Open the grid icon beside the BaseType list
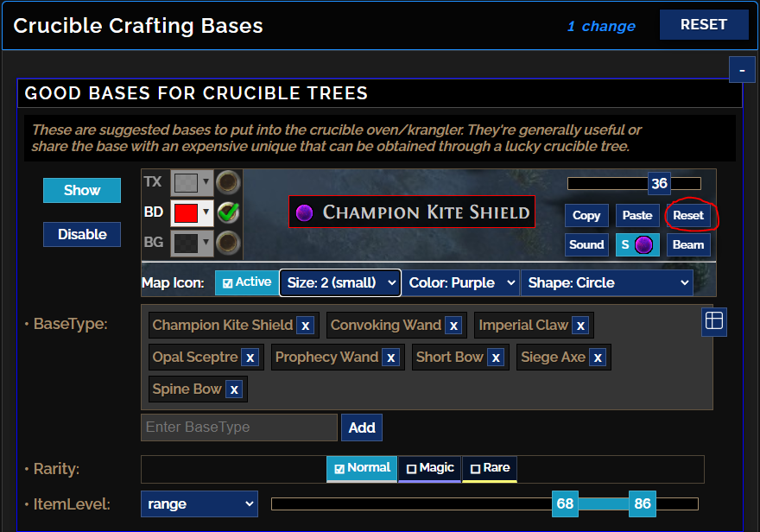 (x=713, y=320)
